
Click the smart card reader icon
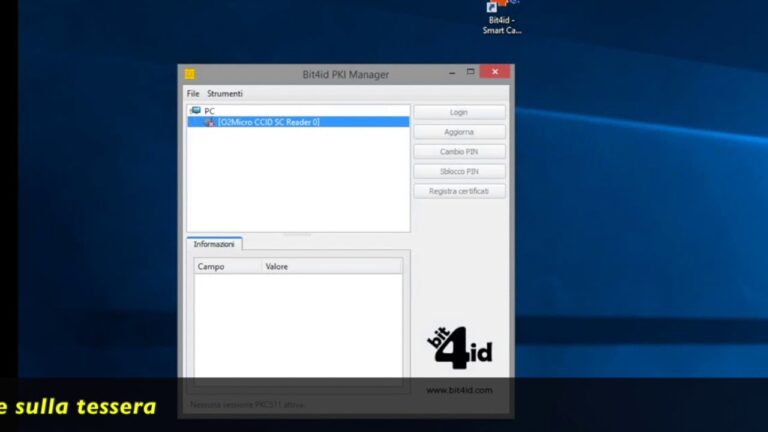click(x=210, y=122)
